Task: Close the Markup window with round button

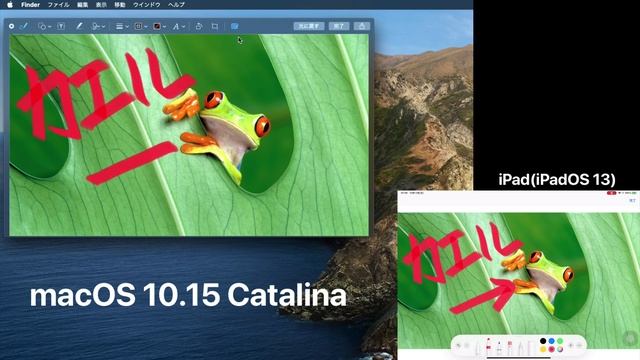Action: pos(11,26)
